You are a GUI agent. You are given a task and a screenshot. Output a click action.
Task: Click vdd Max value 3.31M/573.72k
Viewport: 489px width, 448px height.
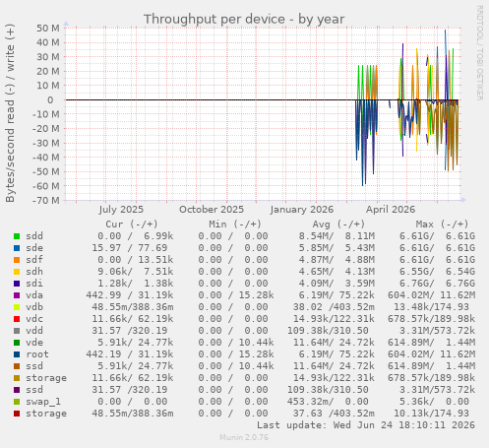(437, 331)
